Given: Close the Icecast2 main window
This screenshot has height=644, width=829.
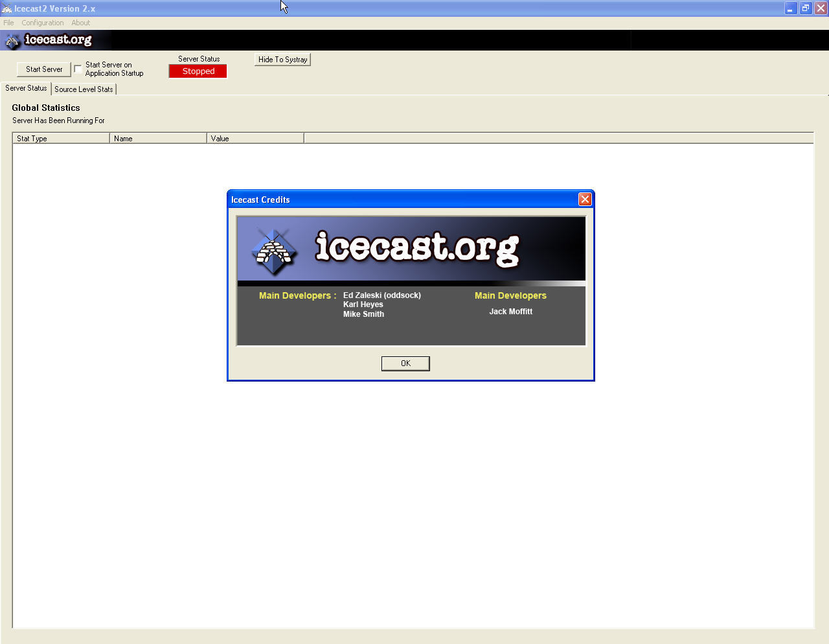Looking at the screenshot, I should point(821,8).
